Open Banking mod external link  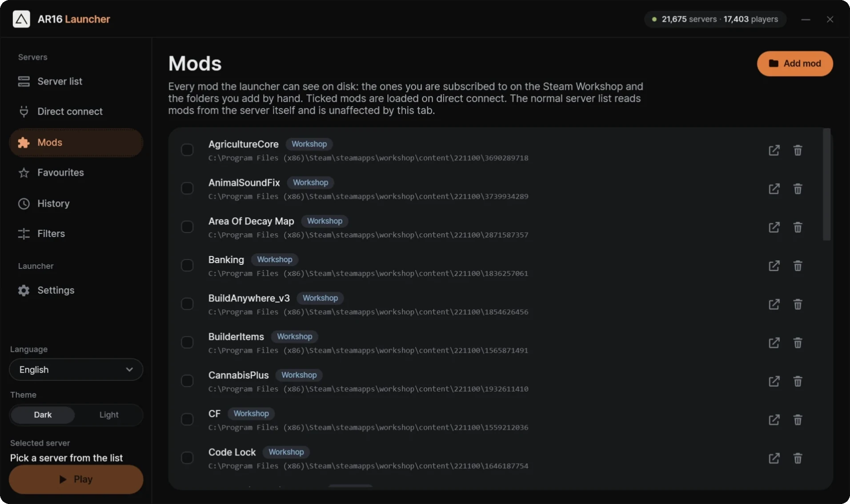(x=774, y=266)
